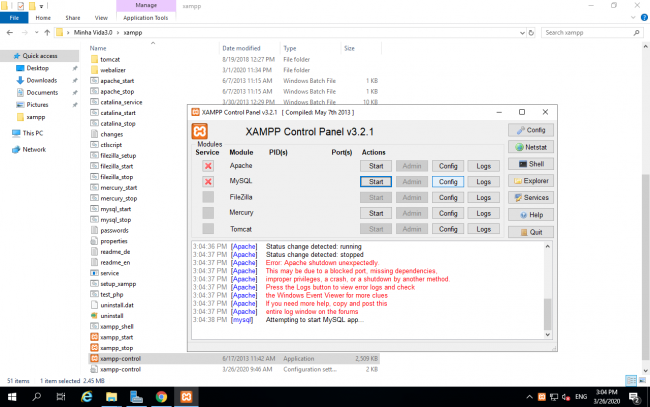Open Documents in navigation pane

pos(42,92)
